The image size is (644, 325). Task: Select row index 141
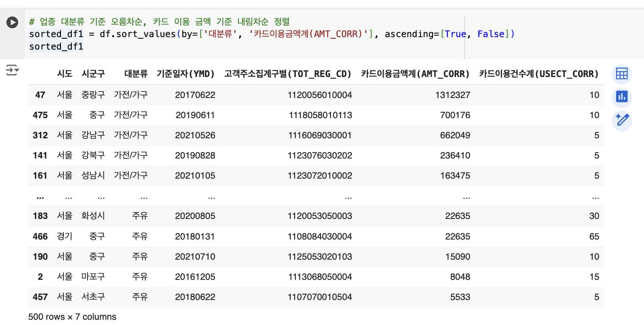tap(40, 156)
